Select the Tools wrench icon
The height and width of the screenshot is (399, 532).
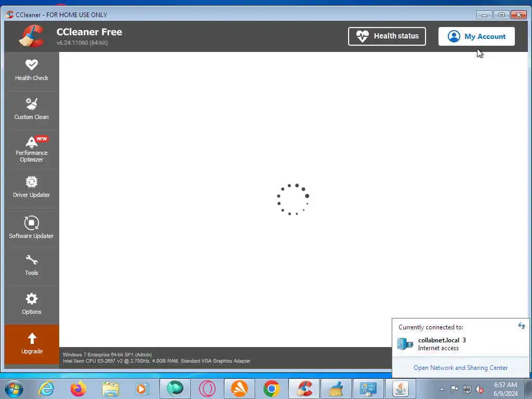click(x=32, y=260)
